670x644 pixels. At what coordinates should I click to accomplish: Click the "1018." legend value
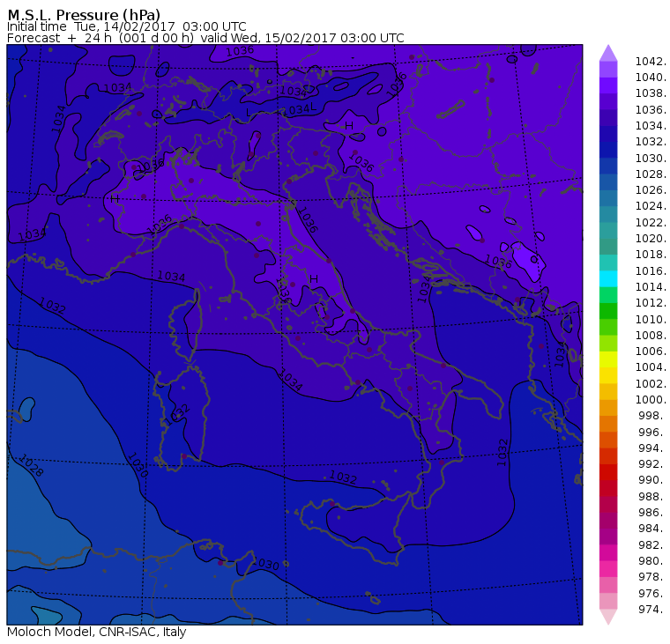click(x=651, y=255)
